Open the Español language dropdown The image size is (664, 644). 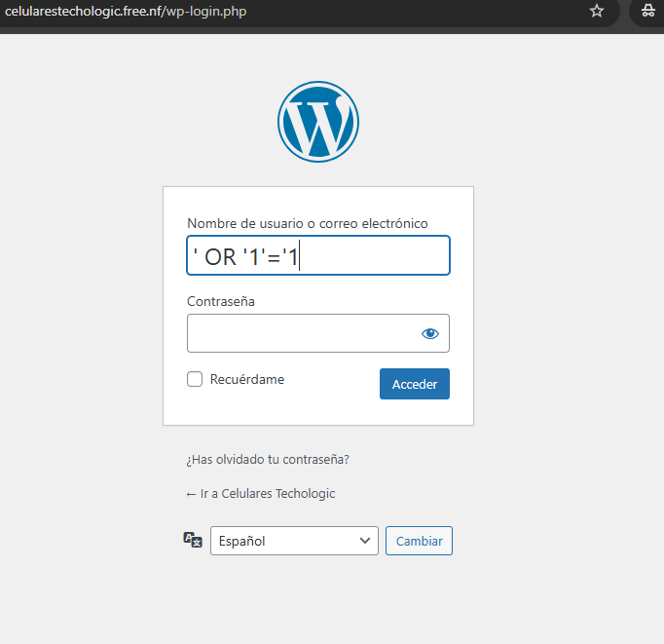294,541
